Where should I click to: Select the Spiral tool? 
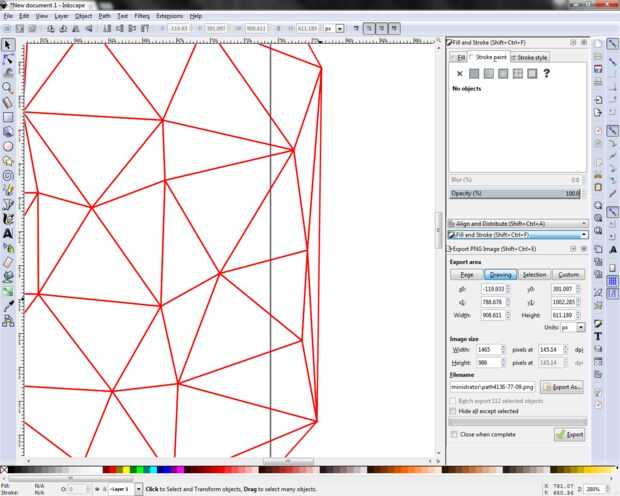(8, 176)
